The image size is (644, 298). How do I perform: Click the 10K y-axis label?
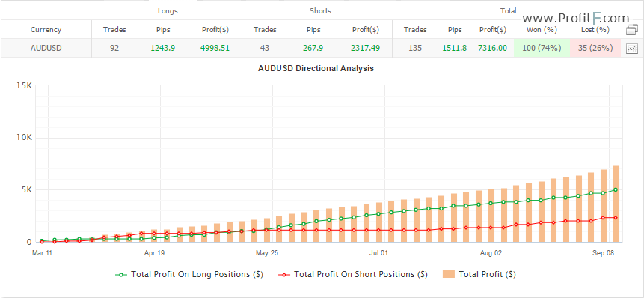[23, 138]
